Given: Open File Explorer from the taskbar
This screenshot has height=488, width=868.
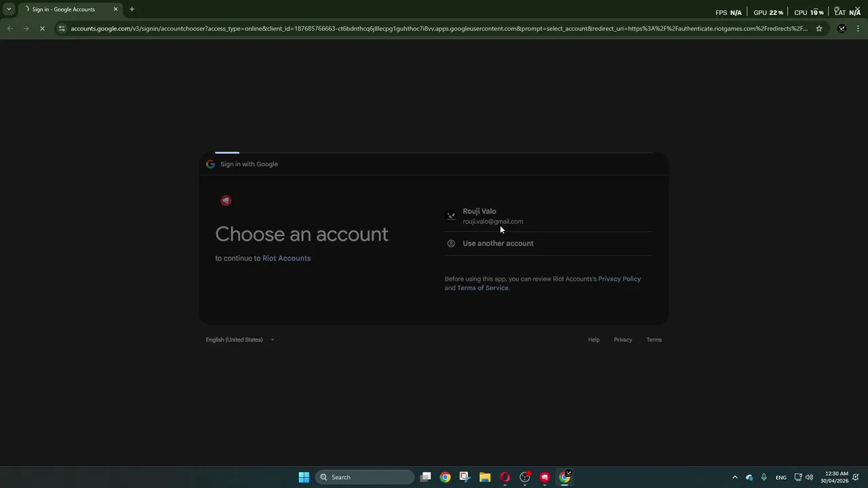Looking at the screenshot, I should pos(485,477).
